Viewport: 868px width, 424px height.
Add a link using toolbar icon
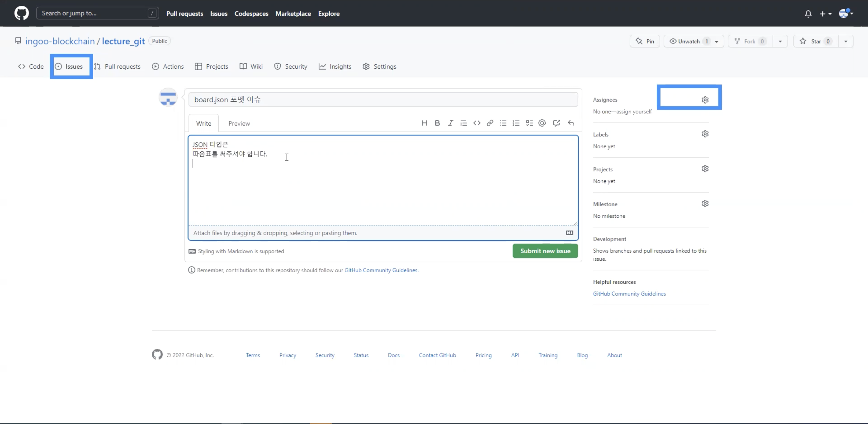click(490, 123)
